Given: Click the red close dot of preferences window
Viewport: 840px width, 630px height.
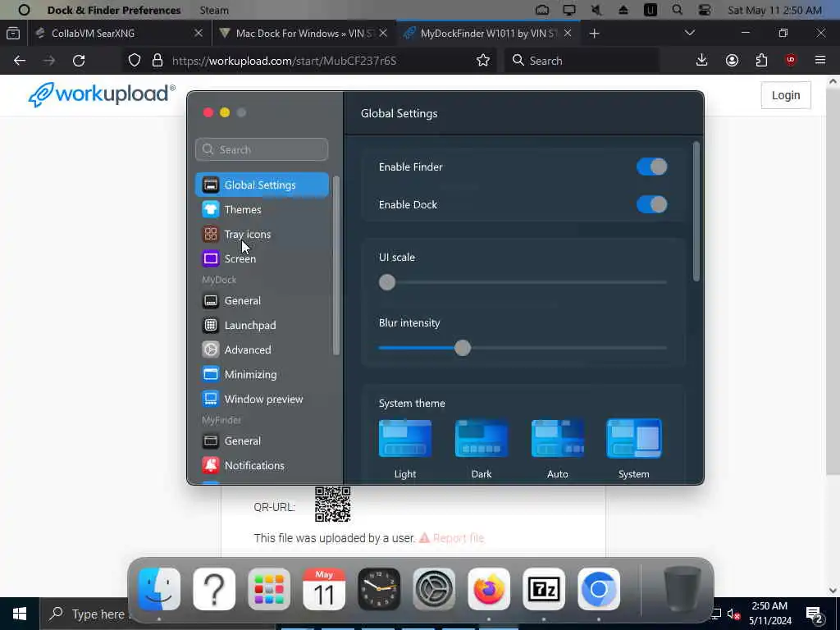Looking at the screenshot, I should pyautogui.click(x=208, y=112).
